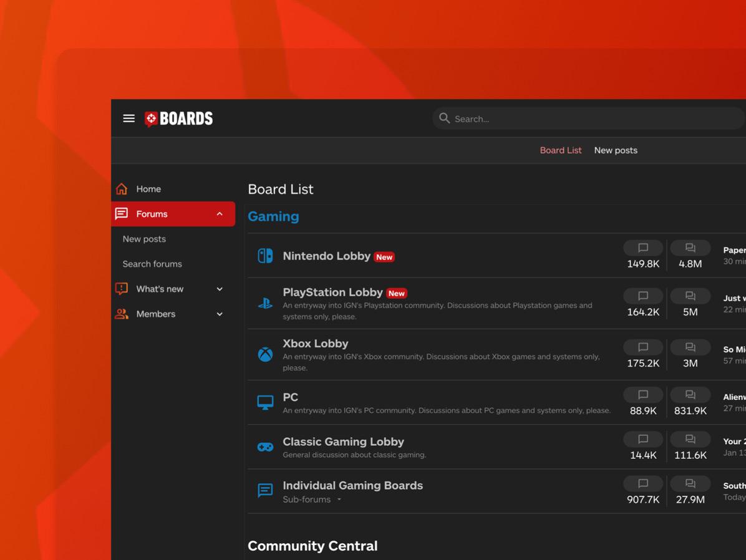The height and width of the screenshot is (560, 746).
Task: Expand the Members sidebar section
Action: point(219,314)
